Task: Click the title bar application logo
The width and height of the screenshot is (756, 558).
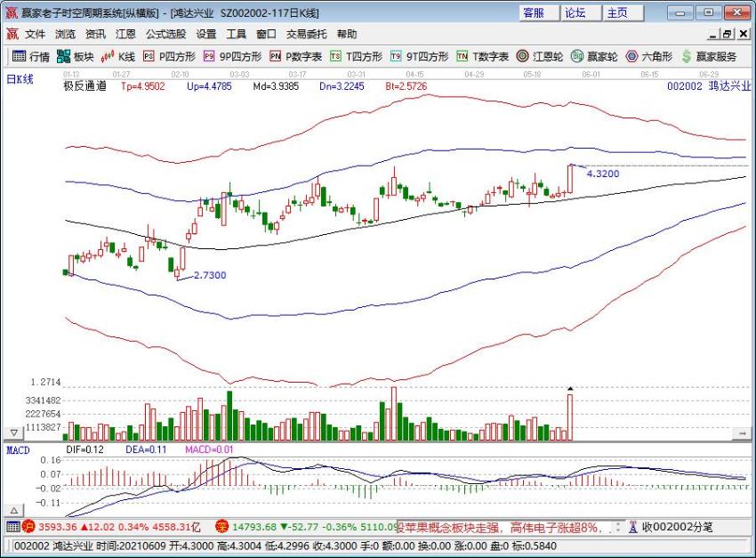Action: click(x=12, y=12)
